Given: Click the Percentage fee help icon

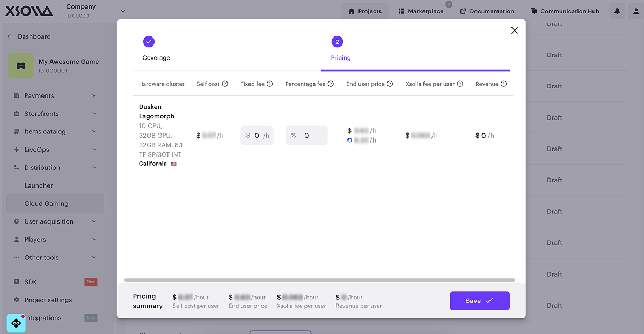Looking at the screenshot, I should pyautogui.click(x=331, y=84).
